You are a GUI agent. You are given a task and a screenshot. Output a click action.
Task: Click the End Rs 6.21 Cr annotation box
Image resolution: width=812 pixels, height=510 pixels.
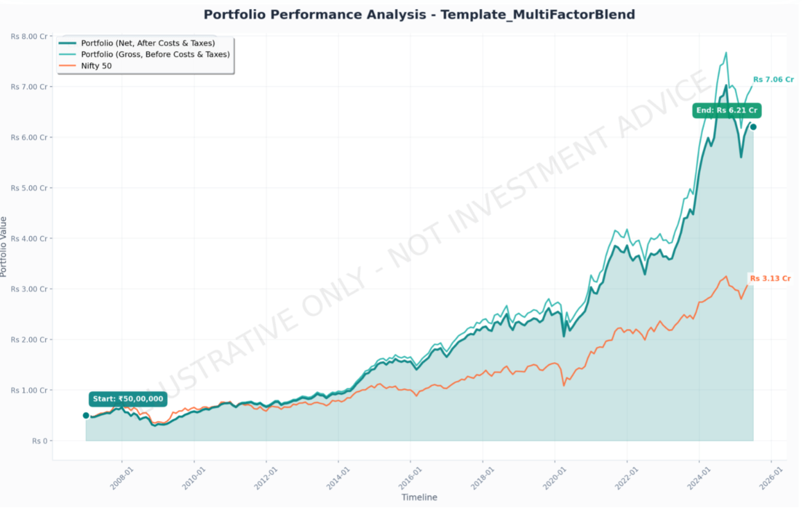tap(727, 110)
